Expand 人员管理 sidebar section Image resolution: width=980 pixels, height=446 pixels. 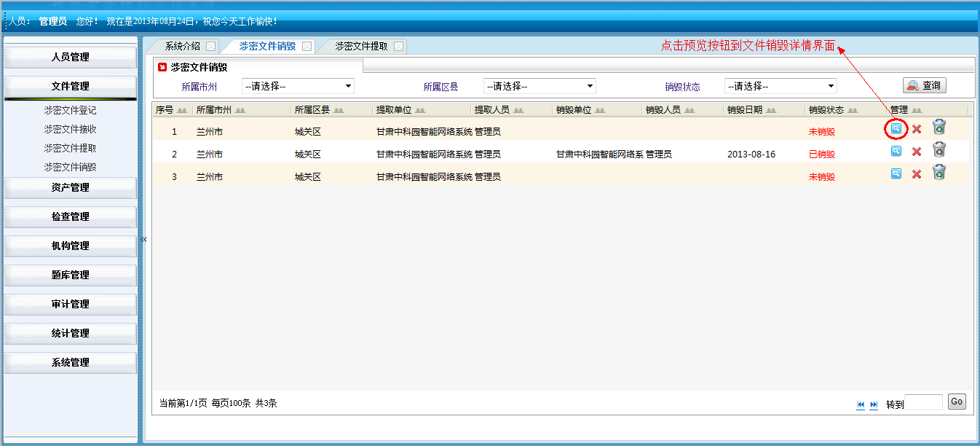[x=71, y=57]
